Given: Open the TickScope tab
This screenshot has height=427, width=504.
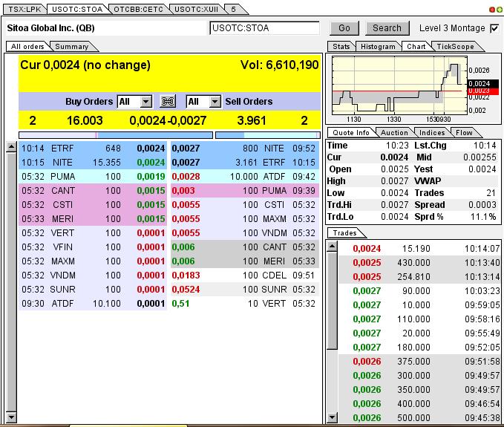Looking at the screenshot, I should (455, 47).
